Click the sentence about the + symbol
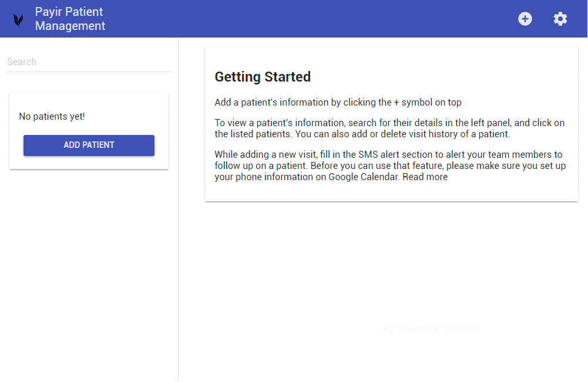 pos(338,102)
